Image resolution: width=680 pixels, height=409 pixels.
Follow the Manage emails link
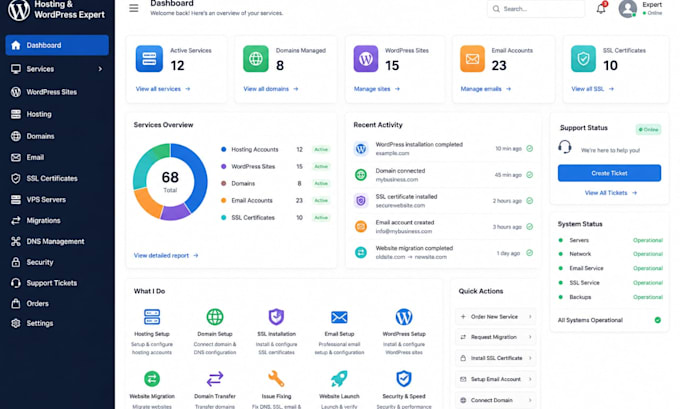(486, 89)
